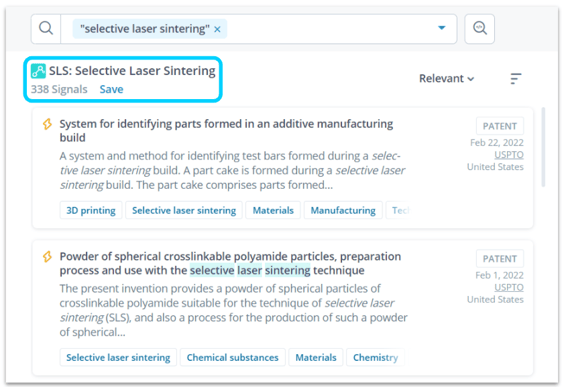Screen dimensions: 562x387
Task: Expand the search bar dropdown arrow
Action: coord(442,28)
